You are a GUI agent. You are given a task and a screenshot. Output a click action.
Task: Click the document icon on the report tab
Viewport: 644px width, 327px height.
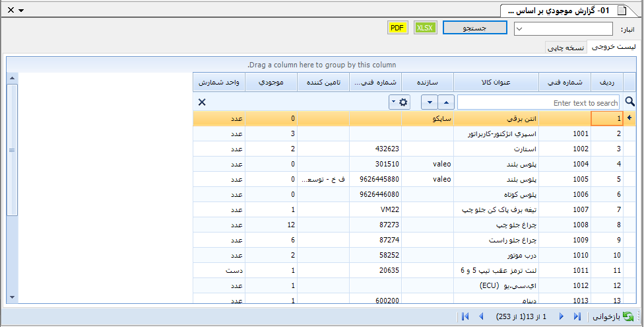coord(622,11)
